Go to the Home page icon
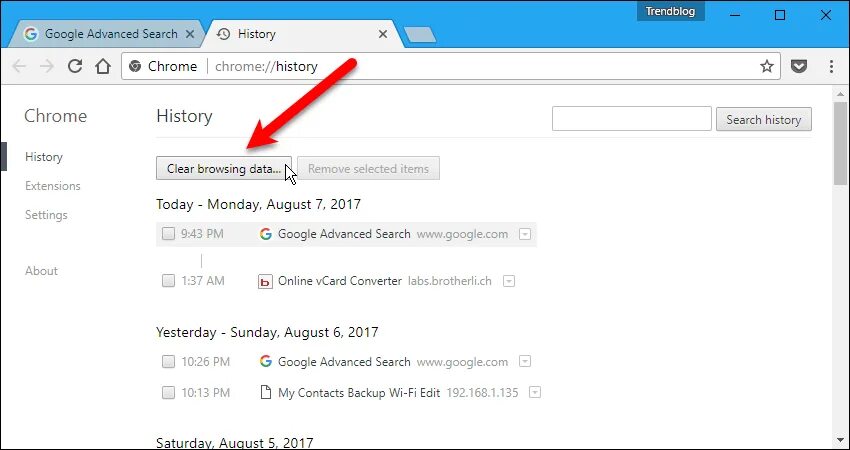This screenshot has width=850, height=450. point(102,66)
